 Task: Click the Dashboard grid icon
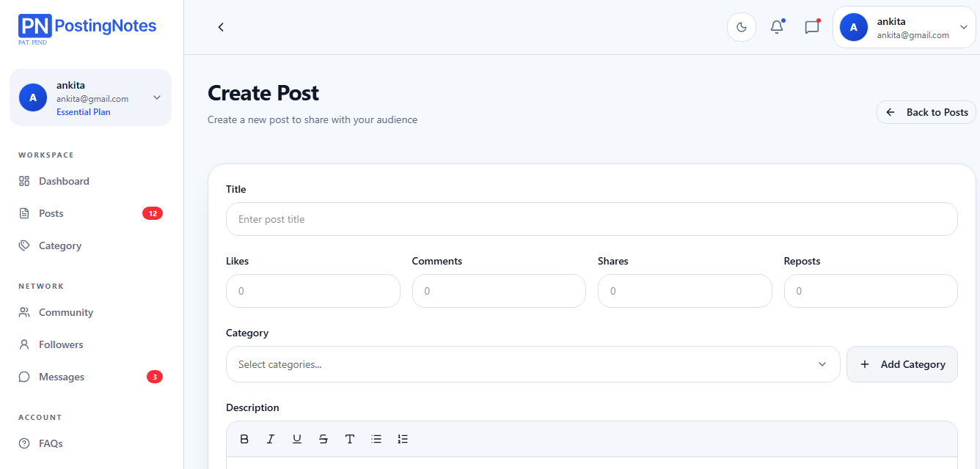(x=24, y=181)
